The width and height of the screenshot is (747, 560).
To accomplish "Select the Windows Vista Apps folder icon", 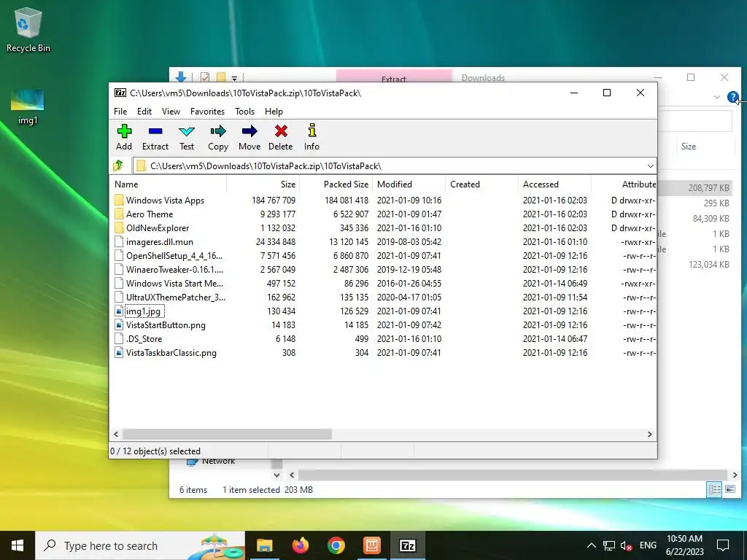I will point(119,200).
